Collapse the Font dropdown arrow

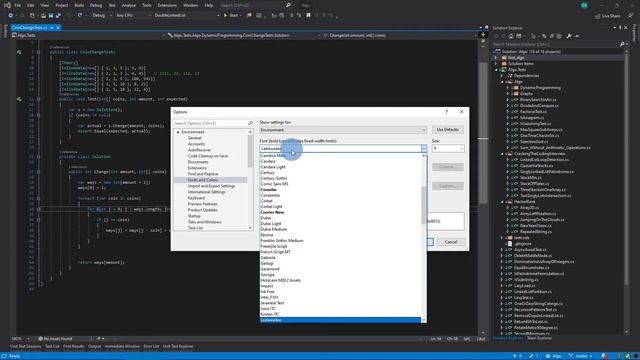(424, 149)
